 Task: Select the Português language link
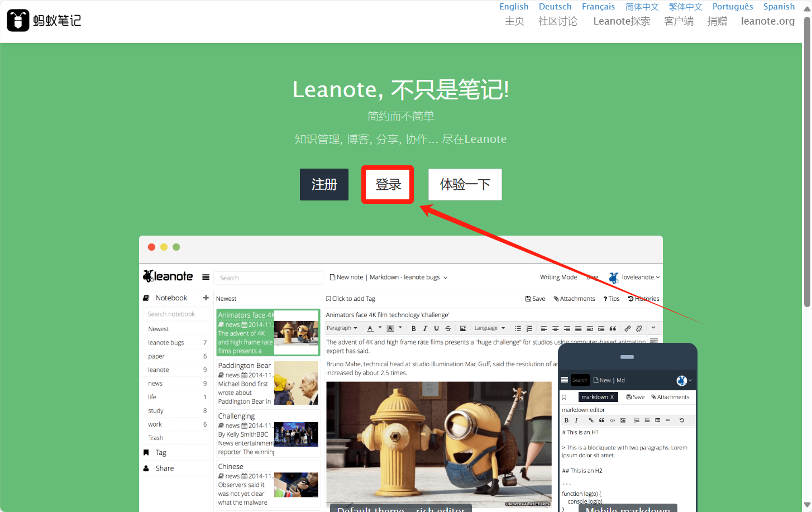click(x=732, y=7)
